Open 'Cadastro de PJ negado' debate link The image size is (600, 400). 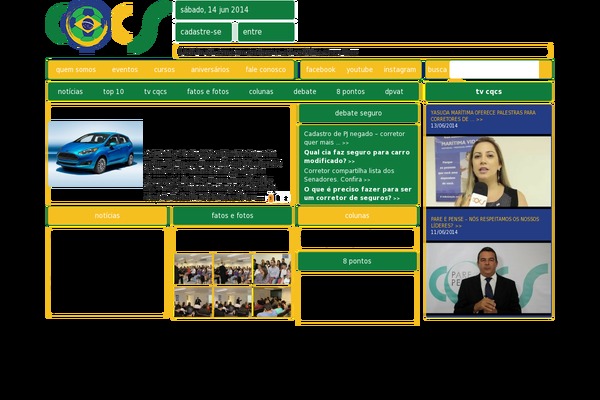(354, 138)
